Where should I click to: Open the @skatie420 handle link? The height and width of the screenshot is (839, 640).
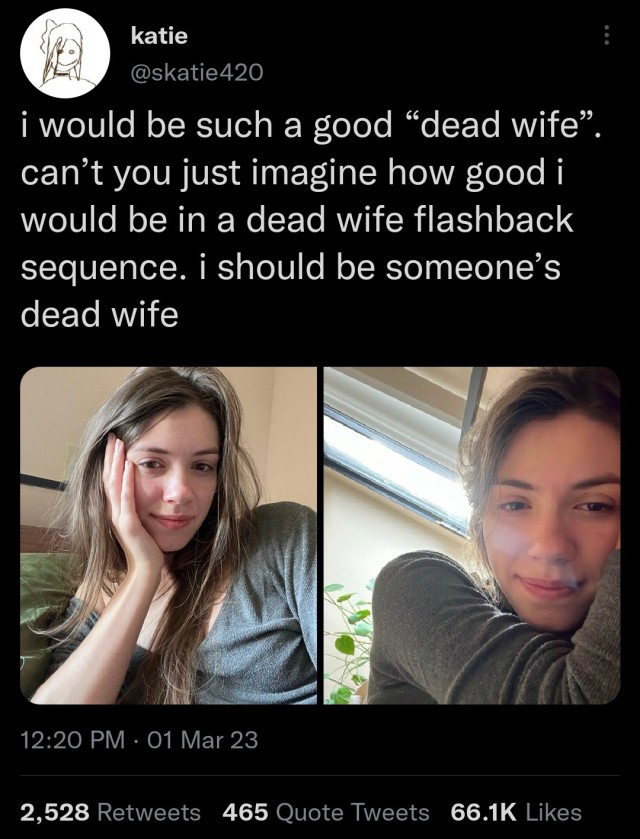197,72
